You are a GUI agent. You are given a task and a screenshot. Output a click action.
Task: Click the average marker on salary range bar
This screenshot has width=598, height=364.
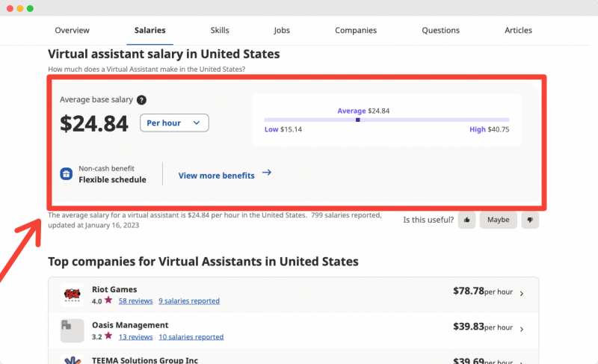(358, 120)
